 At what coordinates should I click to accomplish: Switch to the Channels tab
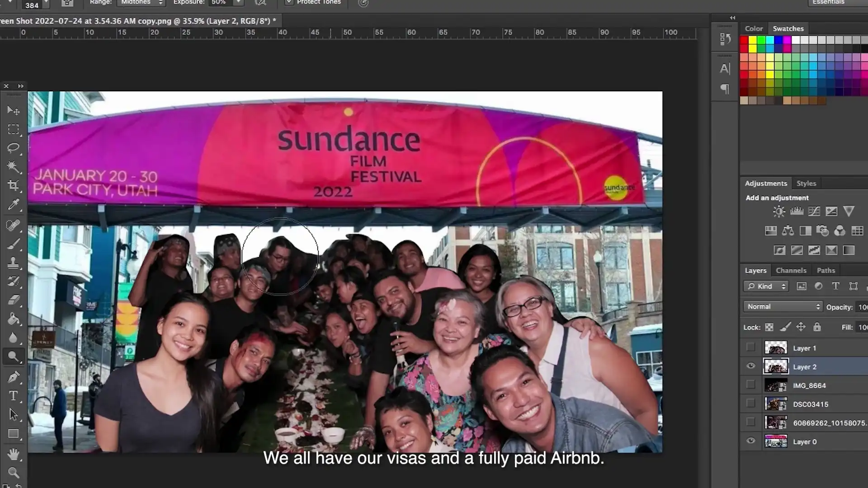(x=791, y=271)
